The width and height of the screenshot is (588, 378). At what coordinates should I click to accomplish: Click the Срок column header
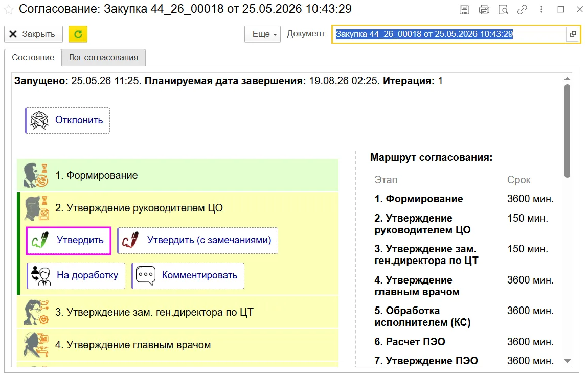[518, 180]
